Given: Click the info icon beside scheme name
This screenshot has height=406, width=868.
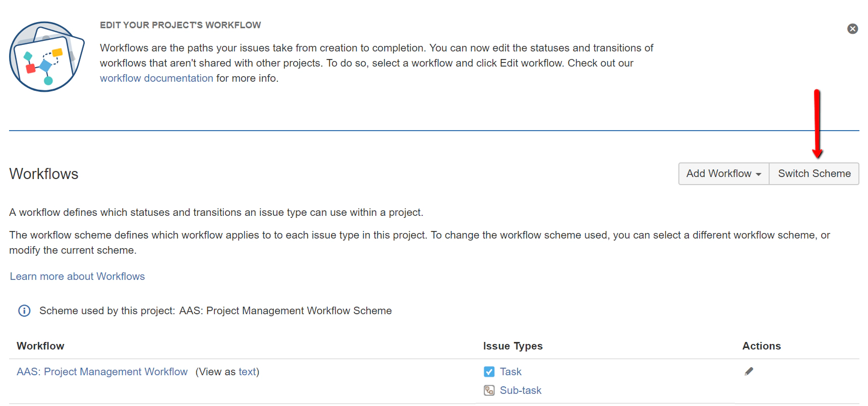Looking at the screenshot, I should tap(24, 311).
